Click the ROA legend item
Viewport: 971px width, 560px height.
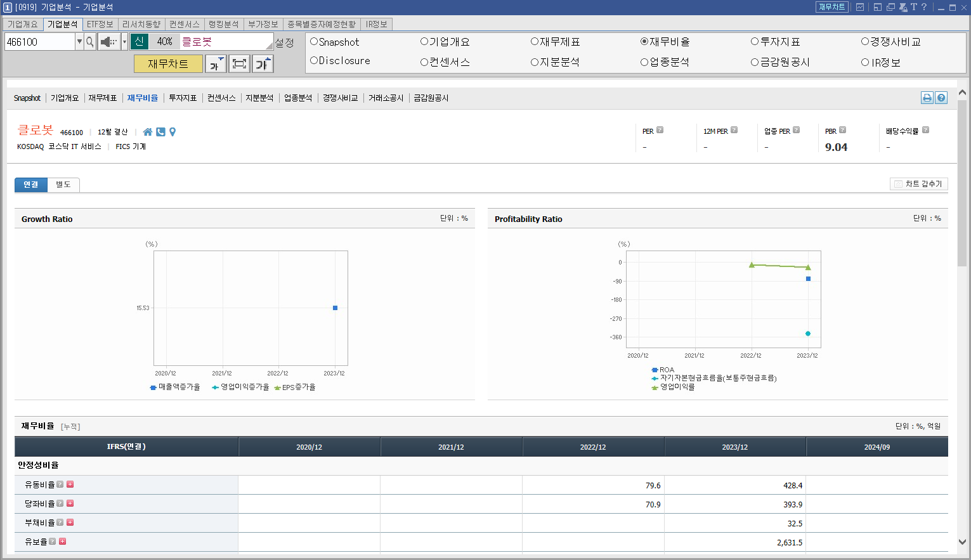pyautogui.click(x=663, y=370)
